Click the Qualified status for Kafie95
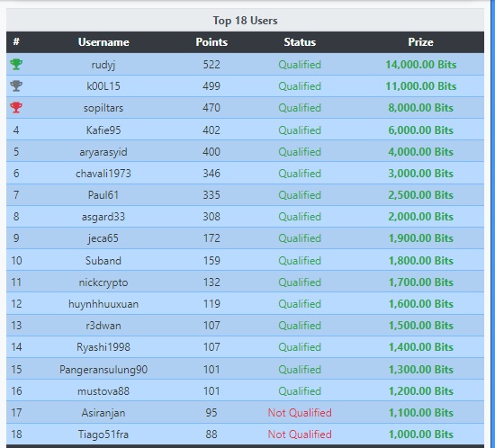This screenshot has height=448, width=495. (x=300, y=130)
